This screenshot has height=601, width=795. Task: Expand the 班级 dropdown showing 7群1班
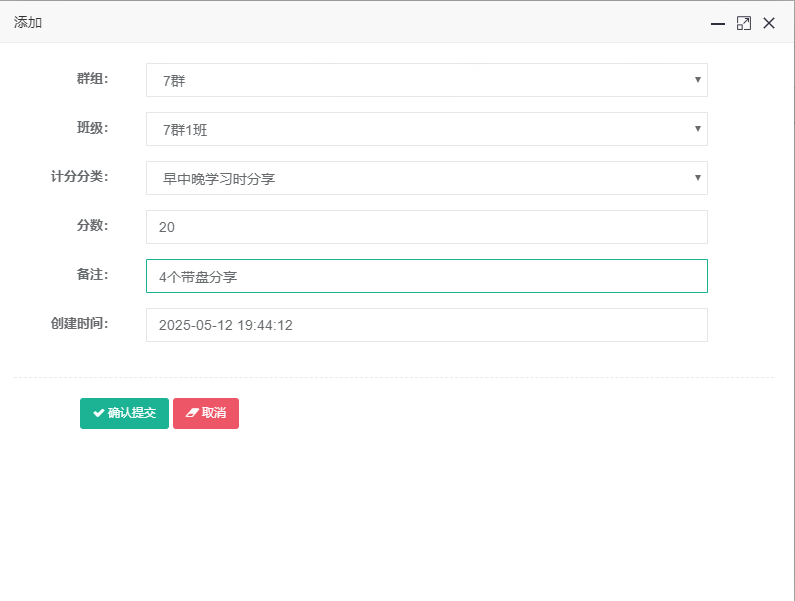coord(426,129)
